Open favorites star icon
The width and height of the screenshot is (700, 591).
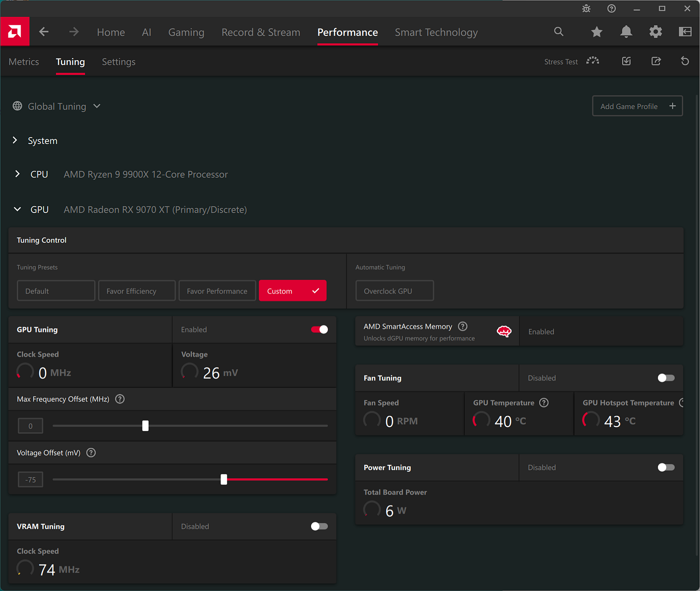tap(596, 32)
